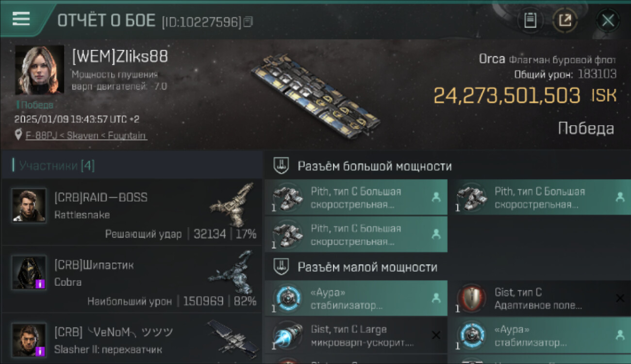Open the clipboard notes icon
Image resolution: width=631 pixels, height=364 pixels.
(x=531, y=20)
